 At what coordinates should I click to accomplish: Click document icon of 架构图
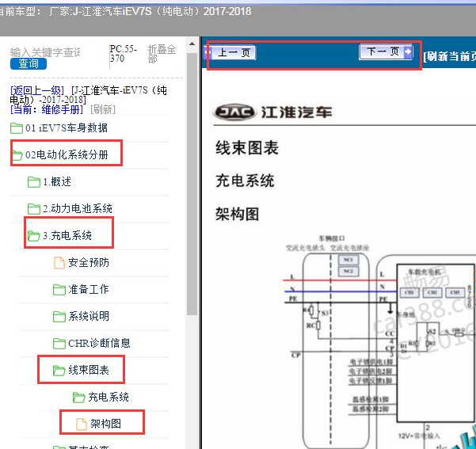coord(81,424)
